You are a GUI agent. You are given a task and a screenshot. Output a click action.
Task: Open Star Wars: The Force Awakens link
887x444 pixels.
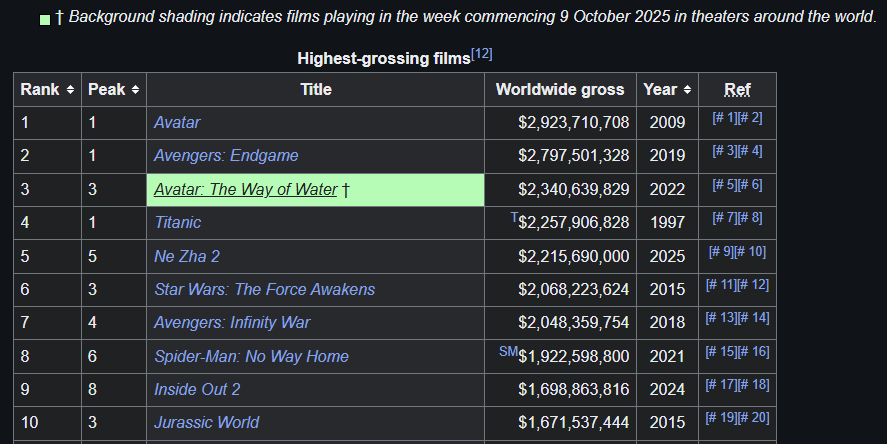tap(264, 290)
